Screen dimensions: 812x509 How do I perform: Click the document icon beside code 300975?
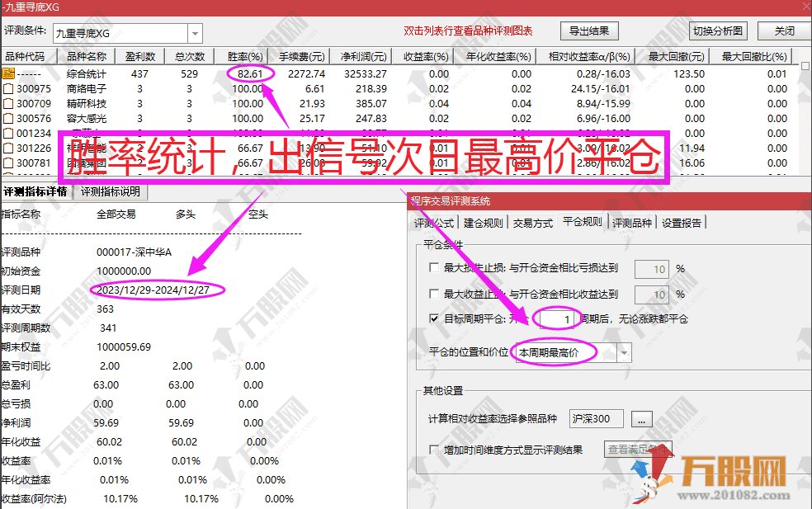pyautogui.click(x=8, y=88)
